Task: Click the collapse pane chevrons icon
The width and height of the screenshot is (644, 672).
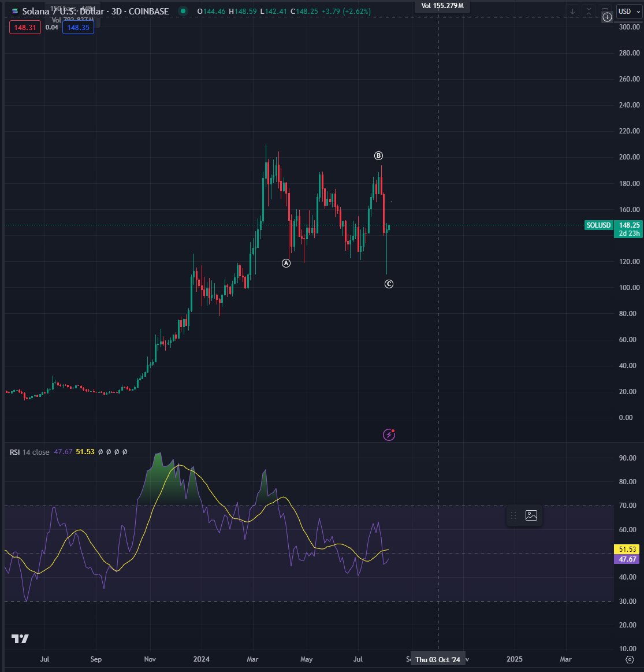Action: [589, 12]
